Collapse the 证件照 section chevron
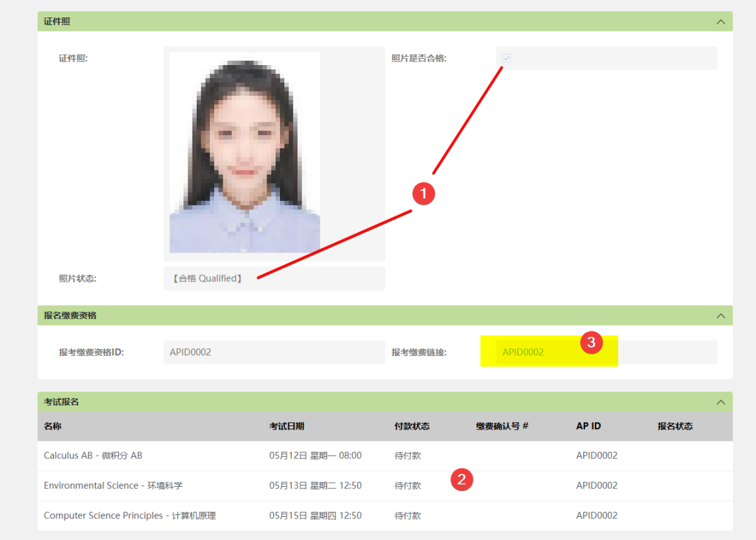The height and width of the screenshot is (540, 756). pyautogui.click(x=720, y=22)
